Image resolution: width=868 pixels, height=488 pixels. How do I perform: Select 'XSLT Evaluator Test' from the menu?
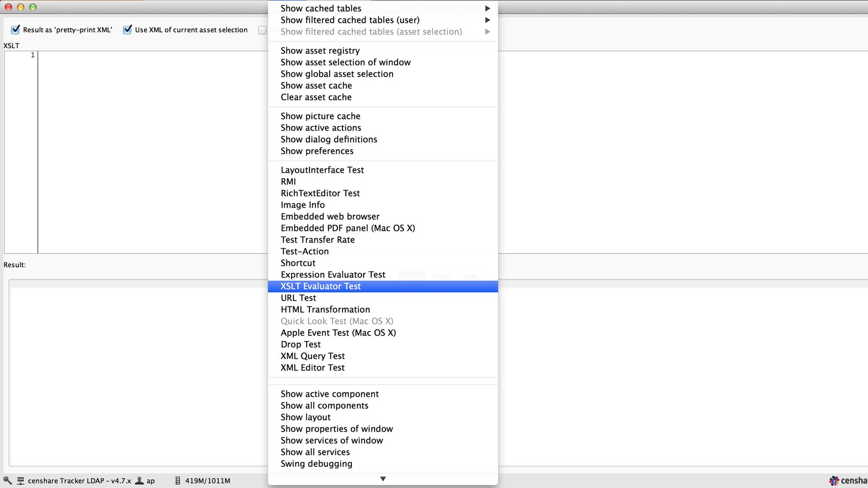pyautogui.click(x=320, y=286)
